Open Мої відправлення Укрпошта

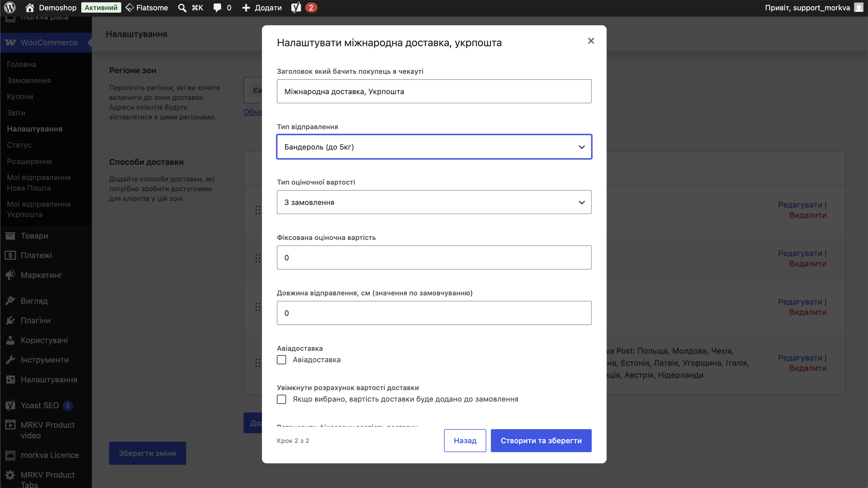tap(39, 209)
